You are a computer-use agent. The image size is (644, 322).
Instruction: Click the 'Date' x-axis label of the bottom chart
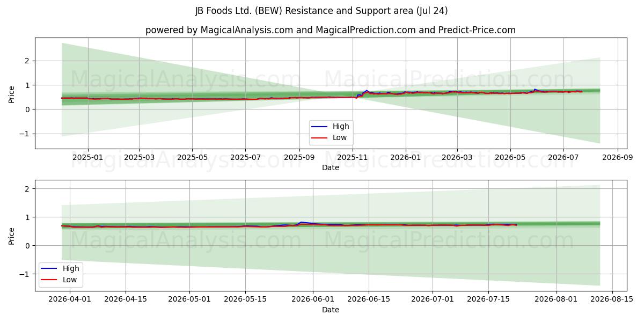(331, 310)
